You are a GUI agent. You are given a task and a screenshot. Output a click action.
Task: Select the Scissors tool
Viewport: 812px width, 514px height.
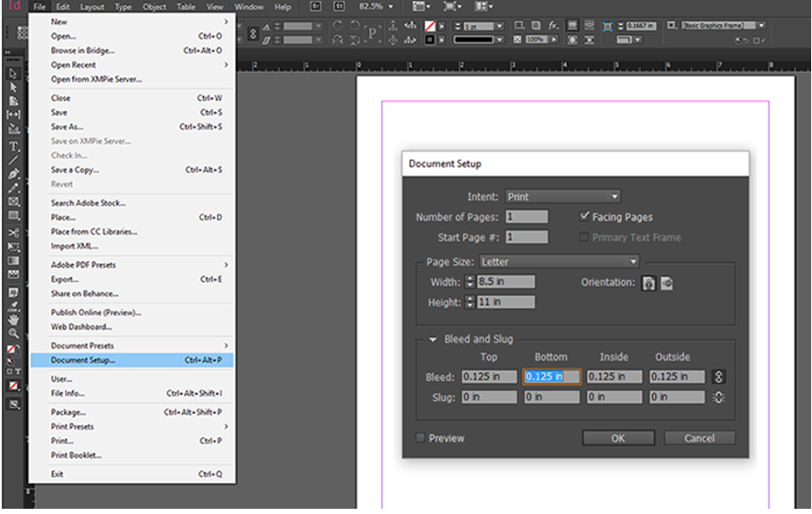click(x=13, y=233)
